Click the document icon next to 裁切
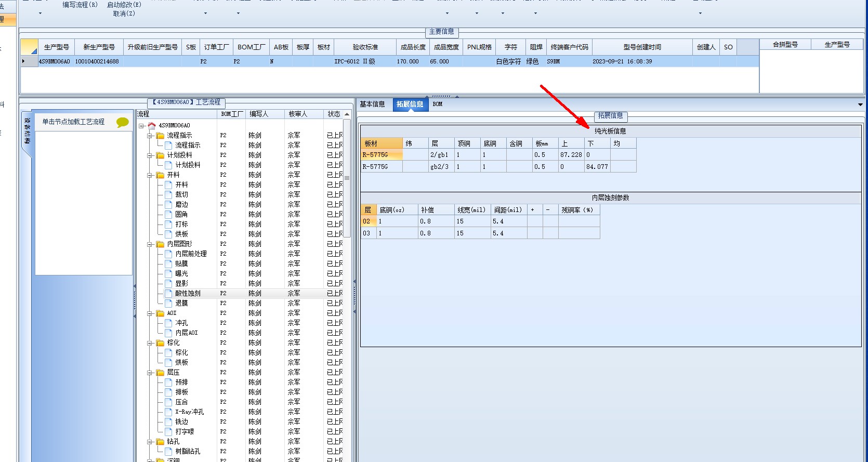 pos(168,194)
